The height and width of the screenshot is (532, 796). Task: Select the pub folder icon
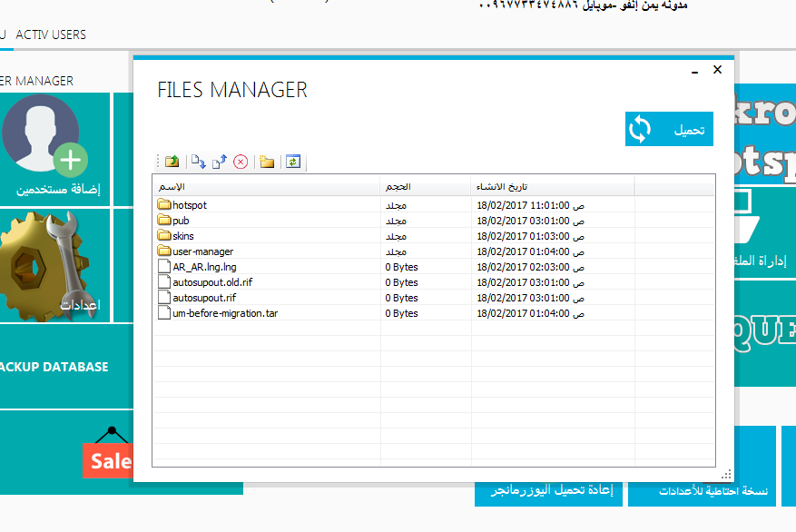[x=164, y=220]
